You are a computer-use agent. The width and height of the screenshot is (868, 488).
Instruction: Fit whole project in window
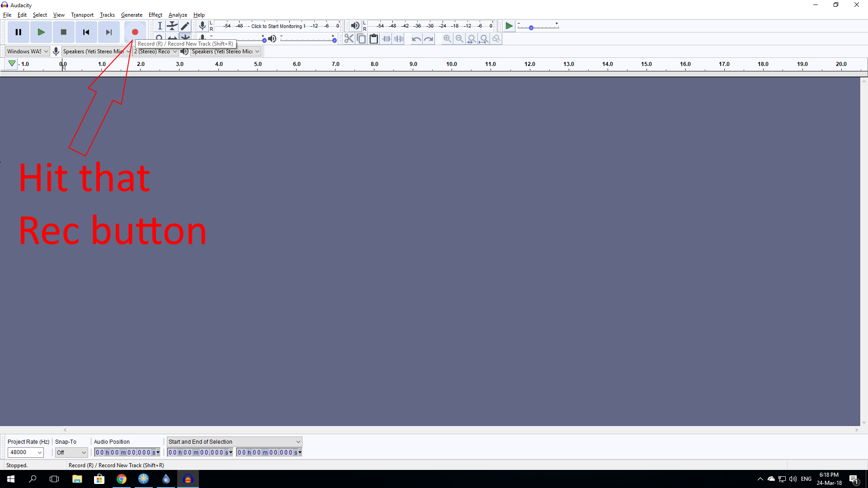[484, 39]
